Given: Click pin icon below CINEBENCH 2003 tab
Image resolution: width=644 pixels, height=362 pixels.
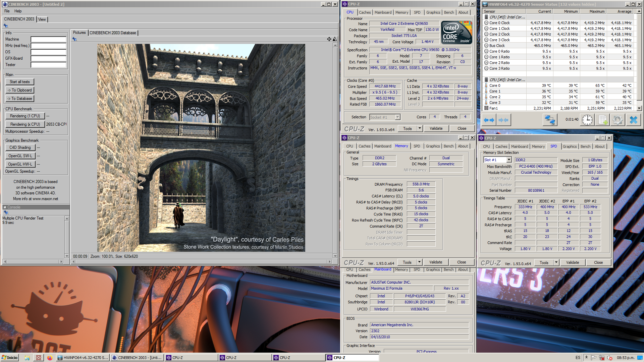Looking at the screenshot, I should 6,26.
